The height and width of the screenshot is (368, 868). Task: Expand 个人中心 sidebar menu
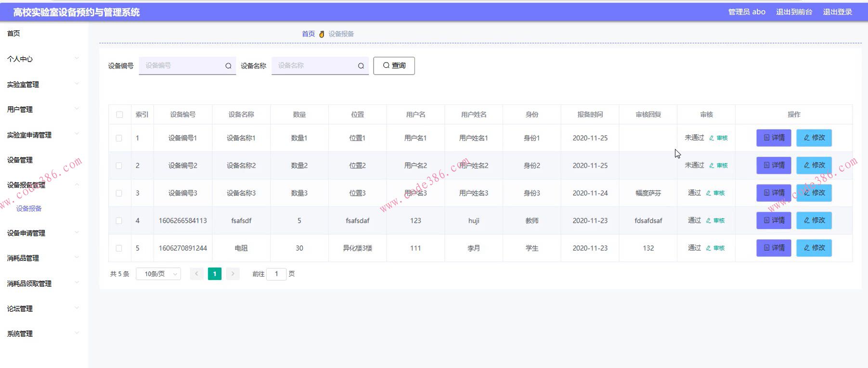43,59
